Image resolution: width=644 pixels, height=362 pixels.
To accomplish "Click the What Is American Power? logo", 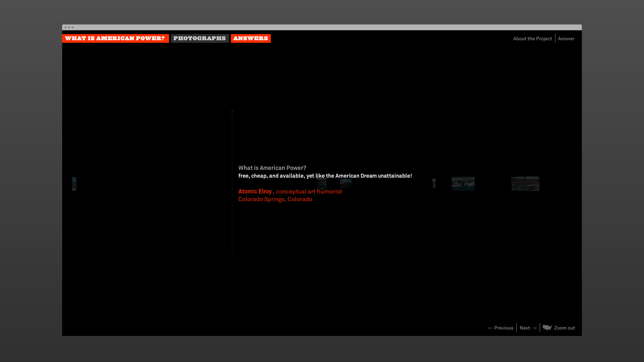I will [x=115, y=38].
